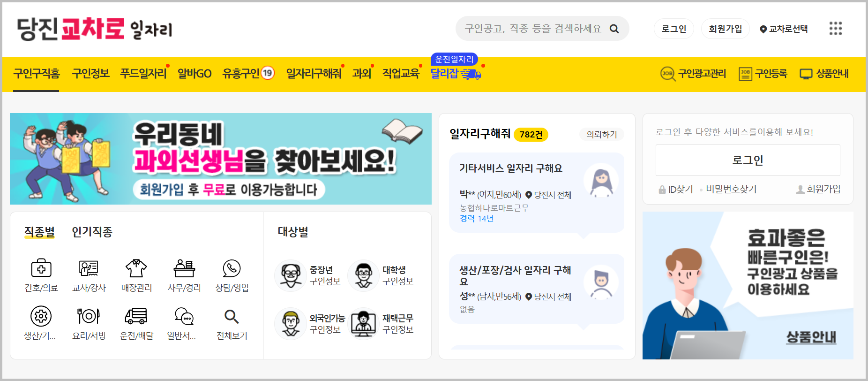Click the 경력 14년 text
868x381 pixels.
[x=477, y=219]
